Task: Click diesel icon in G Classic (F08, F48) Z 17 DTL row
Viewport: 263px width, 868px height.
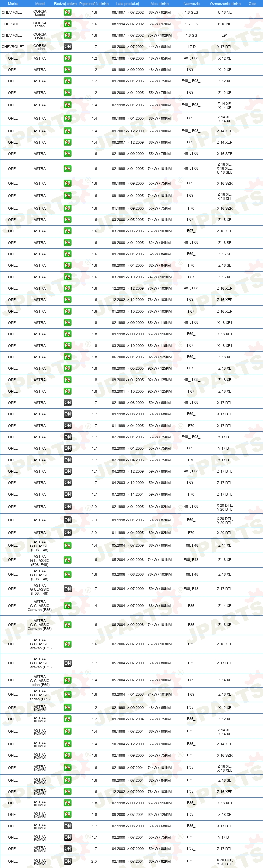Action: tap(67, 589)
